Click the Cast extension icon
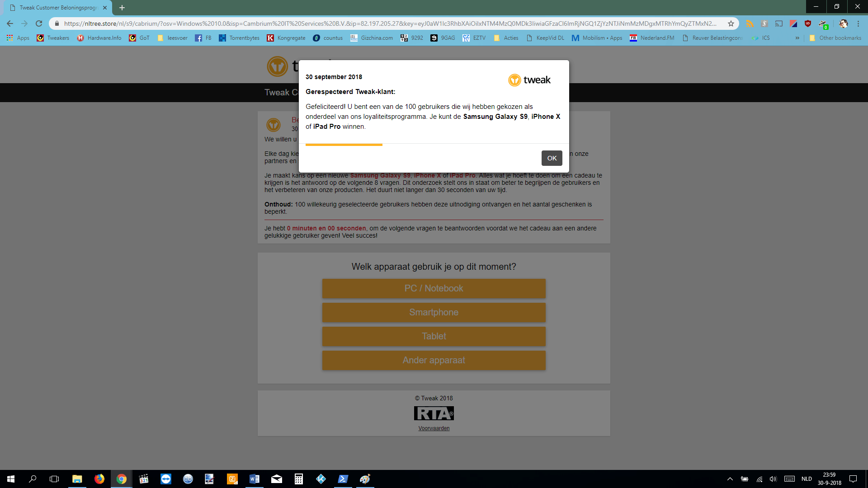 [x=779, y=23]
